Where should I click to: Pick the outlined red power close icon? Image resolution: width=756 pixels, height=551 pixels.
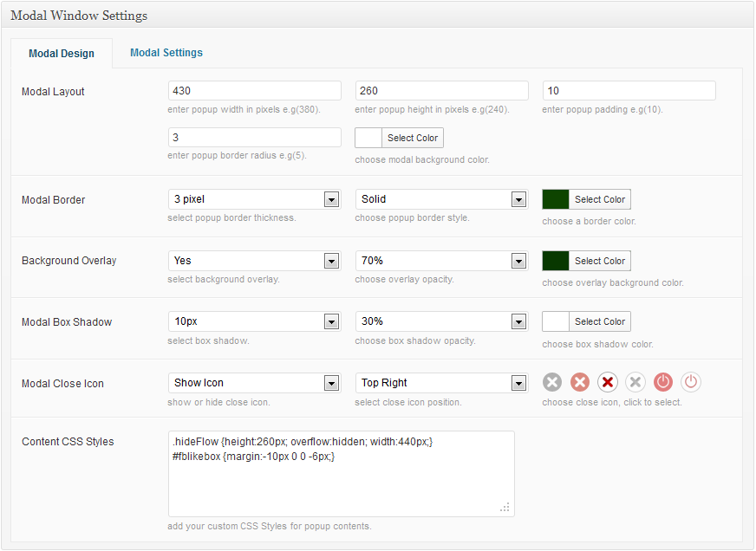[691, 382]
